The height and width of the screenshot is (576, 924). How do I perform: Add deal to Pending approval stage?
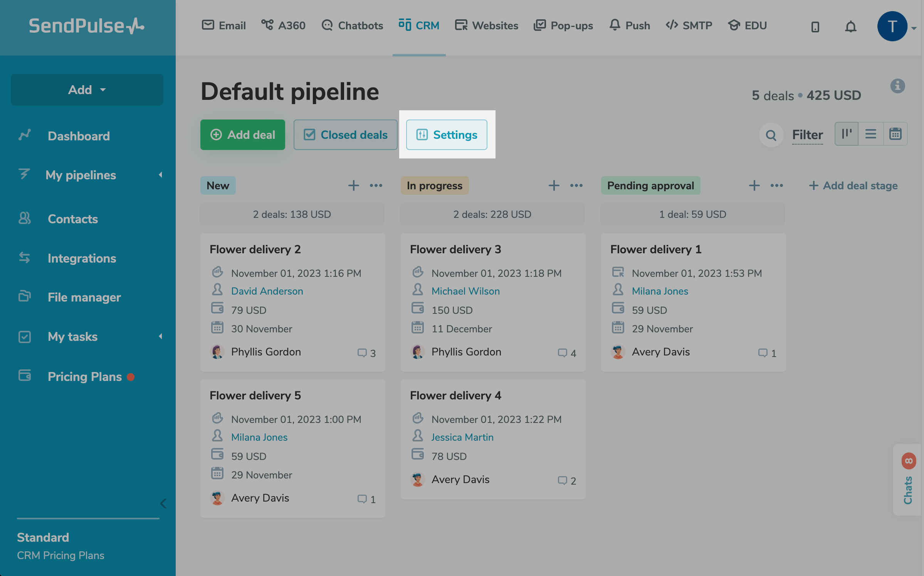(x=754, y=185)
